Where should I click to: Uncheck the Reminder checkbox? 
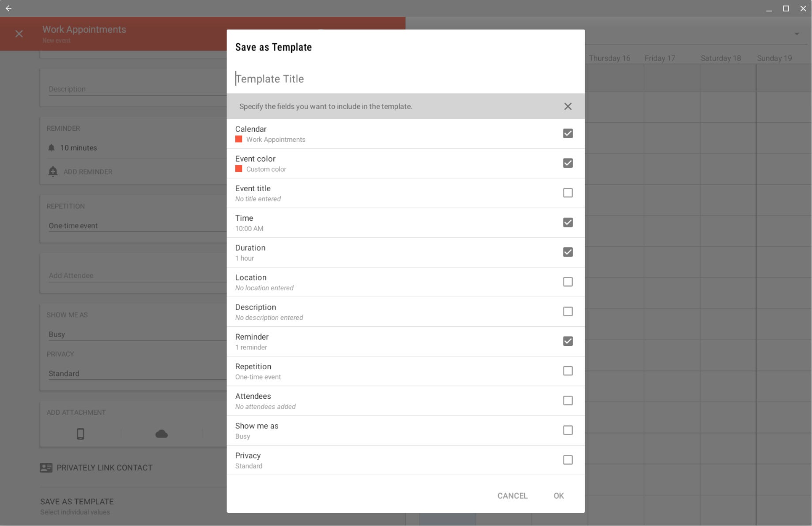[x=568, y=341]
